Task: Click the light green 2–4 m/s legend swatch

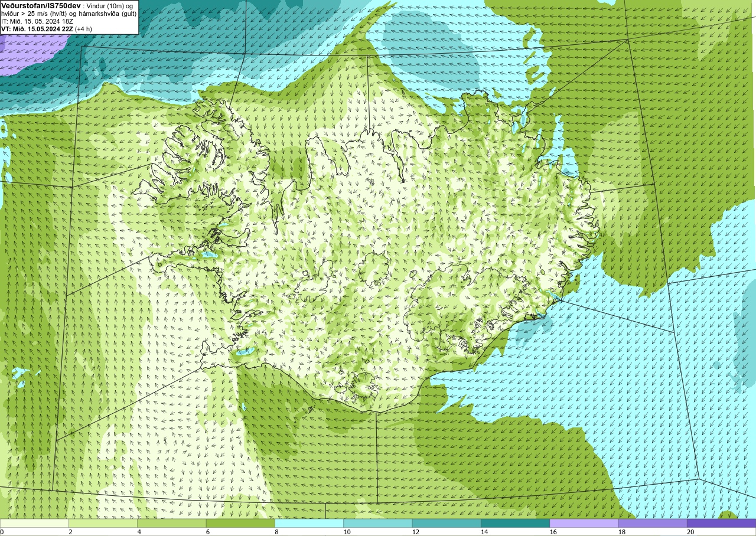Action: pyautogui.click(x=103, y=523)
